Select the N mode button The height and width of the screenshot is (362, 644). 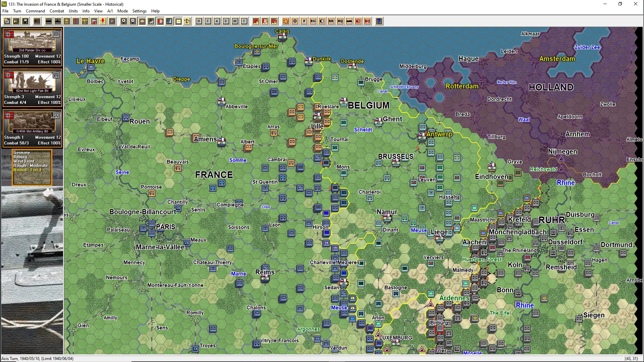199,21
